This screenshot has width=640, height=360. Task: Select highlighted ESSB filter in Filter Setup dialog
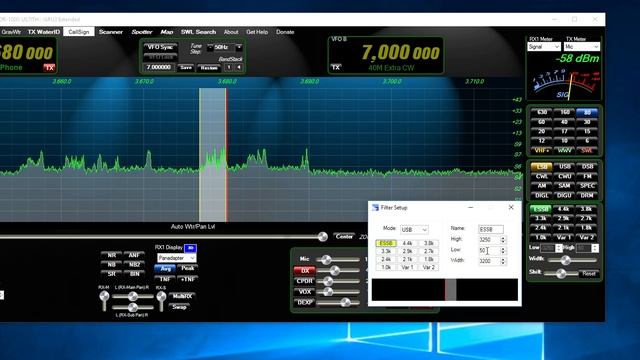[x=386, y=243]
